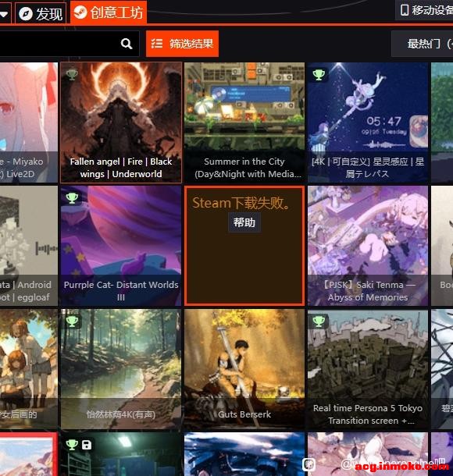Open the 最热门 sort dropdown
Screen dimensions: 453x476
point(423,44)
